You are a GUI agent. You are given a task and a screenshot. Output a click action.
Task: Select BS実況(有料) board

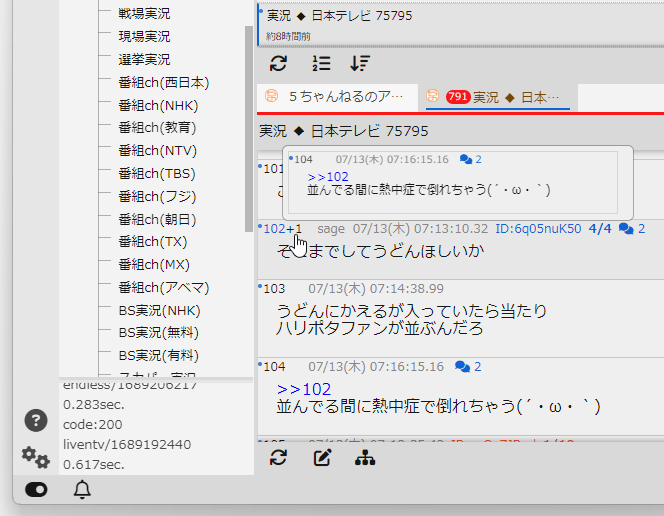(x=159, y=356)
